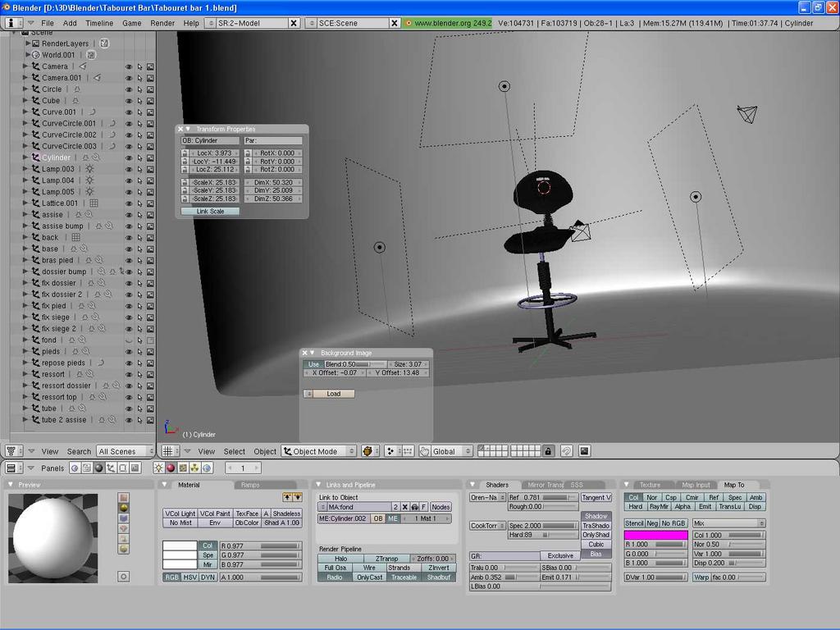Toggle visibility eye for Camera in outliner
Image resolution: width=840 pixels, height=630 pixels.
click(129, 67)
